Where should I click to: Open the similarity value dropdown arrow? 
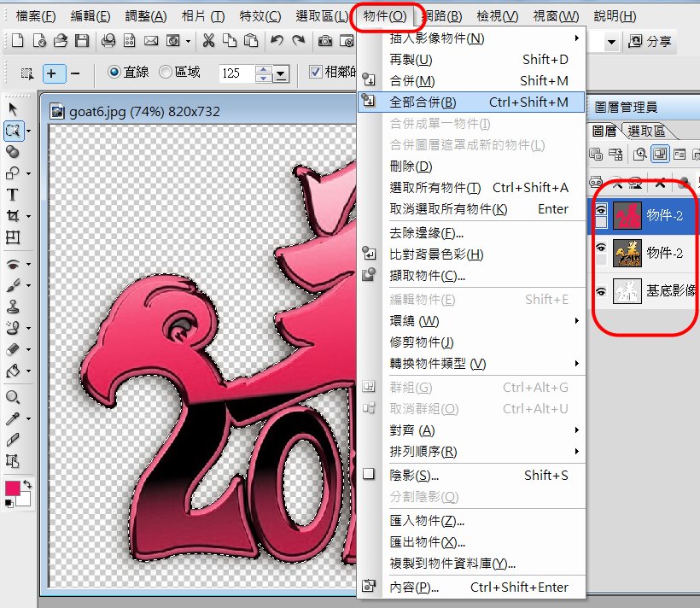(281, 73)
